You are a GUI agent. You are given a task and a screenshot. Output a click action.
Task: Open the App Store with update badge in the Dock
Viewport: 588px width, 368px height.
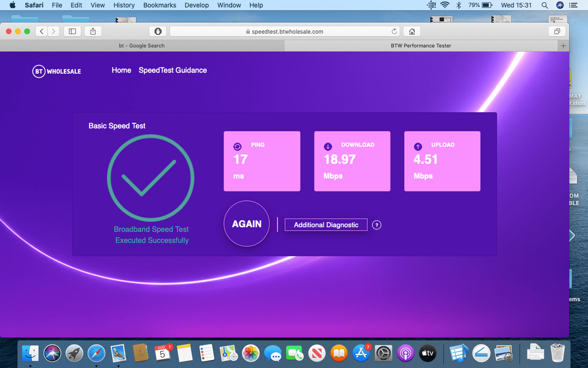tap(361, 353)
